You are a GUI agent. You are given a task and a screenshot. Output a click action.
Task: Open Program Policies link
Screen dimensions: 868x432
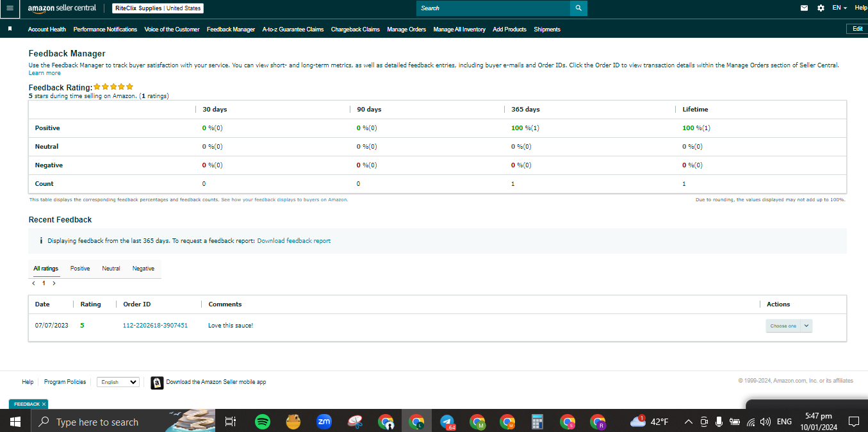pos(65,382)
